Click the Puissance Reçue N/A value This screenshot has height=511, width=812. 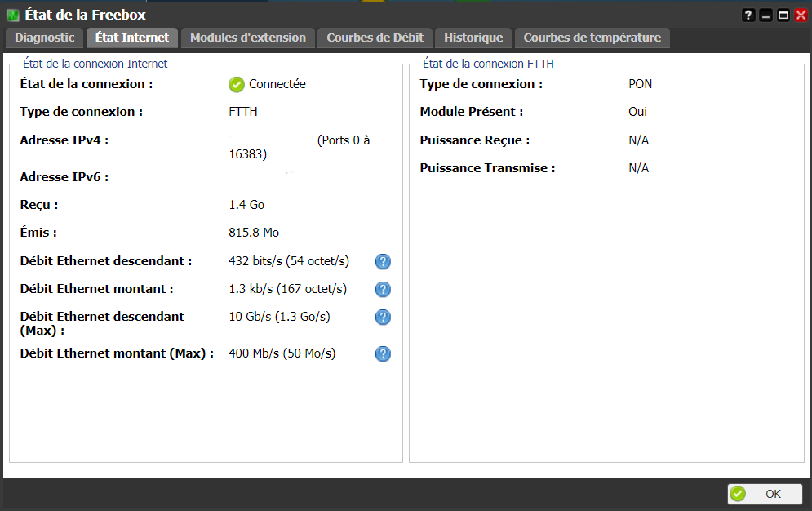(x=638, y=140)
